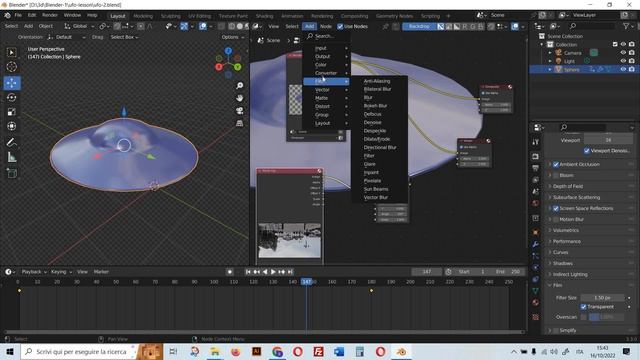This screenshot has height=360, width=640.
Task: Toggle Screen Space Reflections checkbox
Action: tap(556, 209)
